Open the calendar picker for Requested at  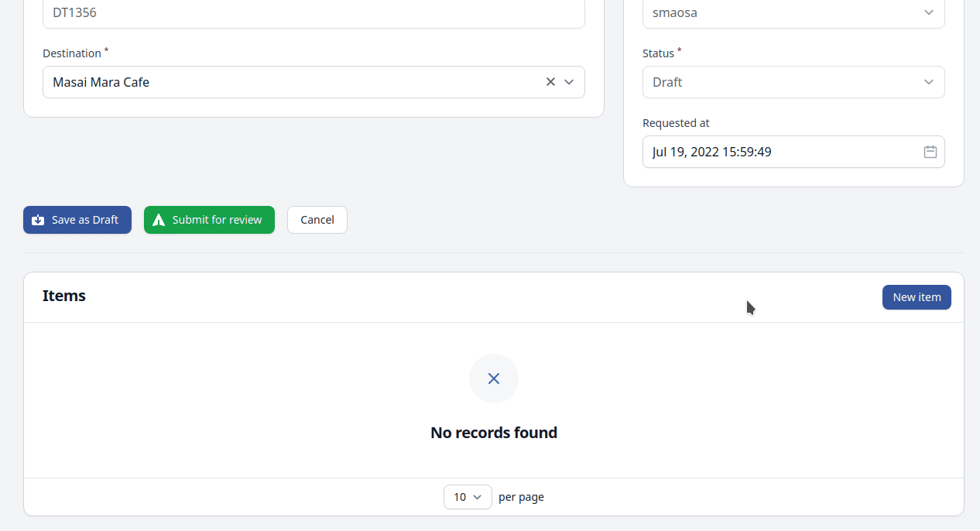930,152
